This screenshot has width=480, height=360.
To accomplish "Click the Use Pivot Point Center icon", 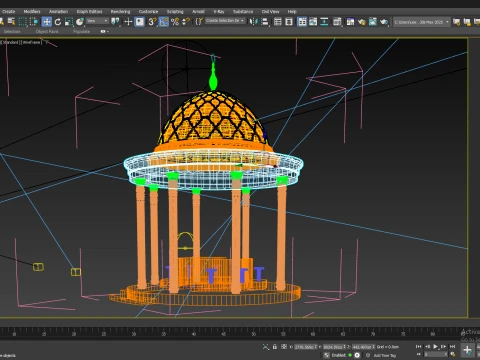I will click(115, 22).
